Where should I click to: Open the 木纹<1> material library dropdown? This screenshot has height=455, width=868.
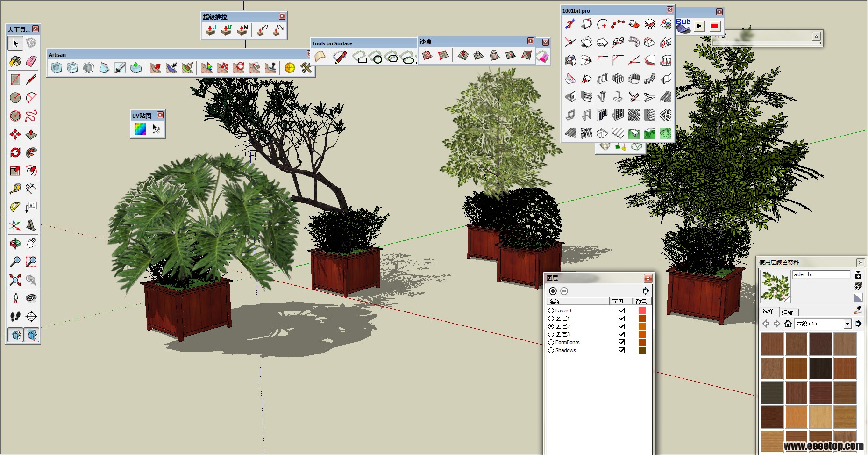pos(847,324)
